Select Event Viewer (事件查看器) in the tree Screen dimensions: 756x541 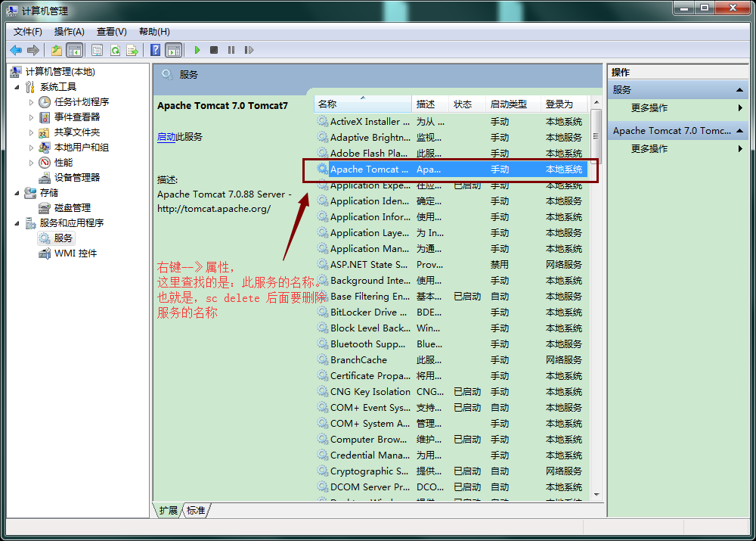click(77, 117)
